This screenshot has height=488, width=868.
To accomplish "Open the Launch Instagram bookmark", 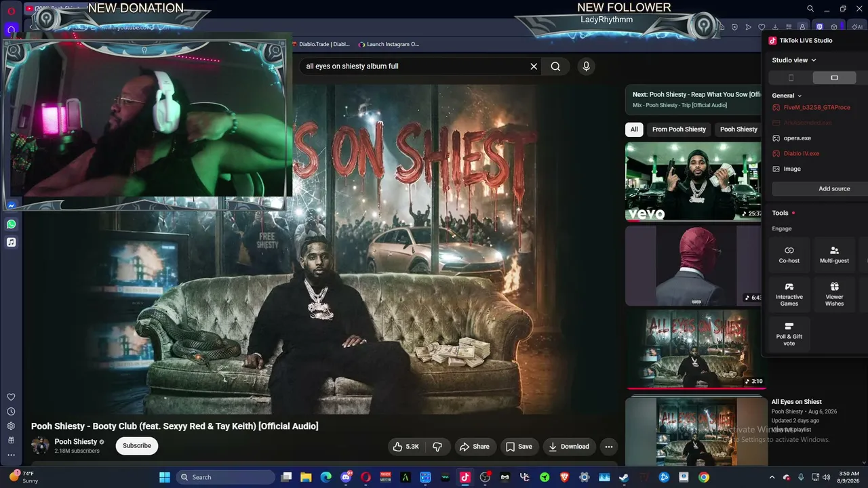I will pos(389,44).
